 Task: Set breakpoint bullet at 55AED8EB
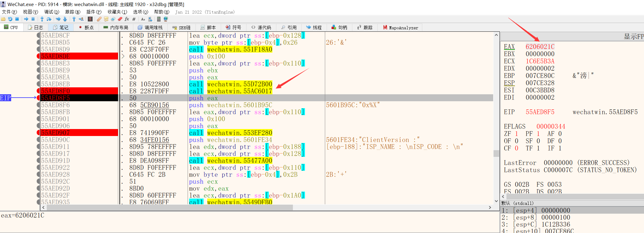point(38,84)
